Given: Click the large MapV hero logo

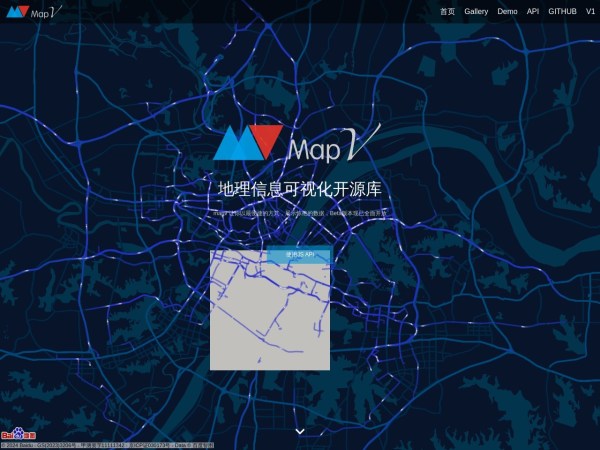Looking at the screenshot, I should [297, 142].
